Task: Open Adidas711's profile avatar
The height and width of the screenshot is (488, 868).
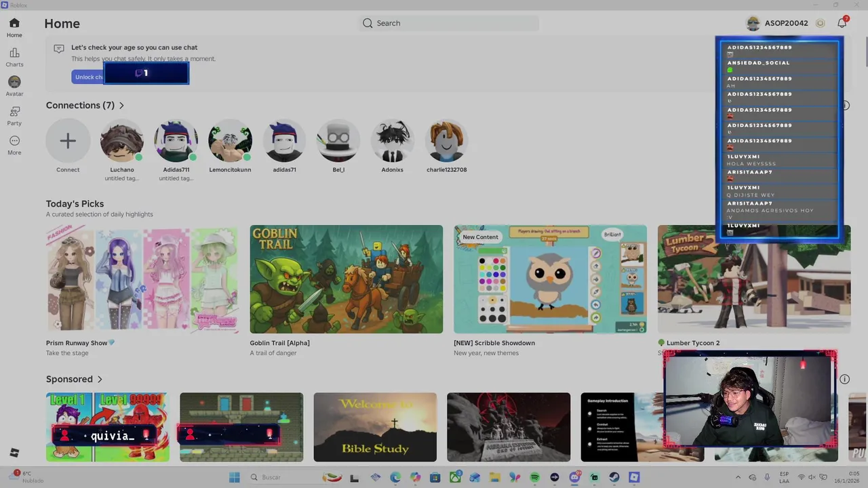Action: point(176,141)
